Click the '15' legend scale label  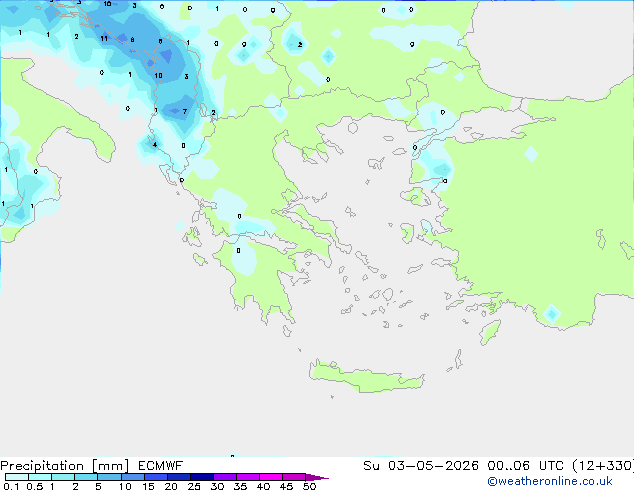(x=148, y=486)
